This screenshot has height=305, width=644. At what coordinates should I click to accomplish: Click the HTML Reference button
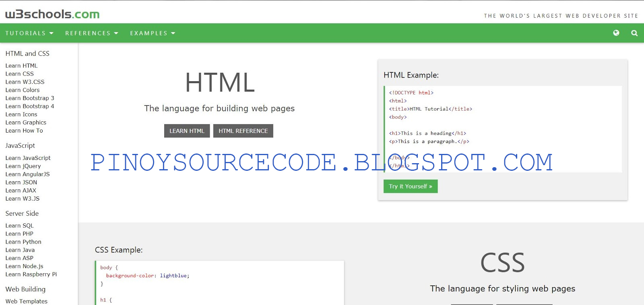[x=243, y=131]
